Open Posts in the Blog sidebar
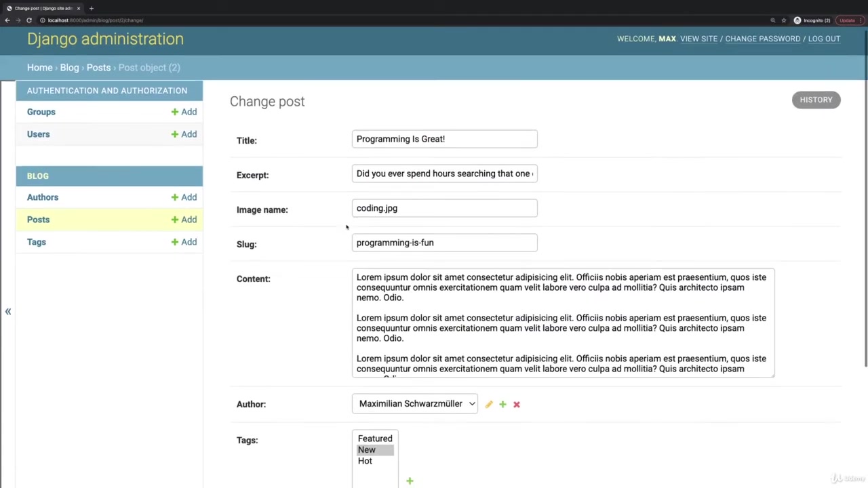Image resolution: width=868 pixels, height=488 pixels. (x=38, y=220)
